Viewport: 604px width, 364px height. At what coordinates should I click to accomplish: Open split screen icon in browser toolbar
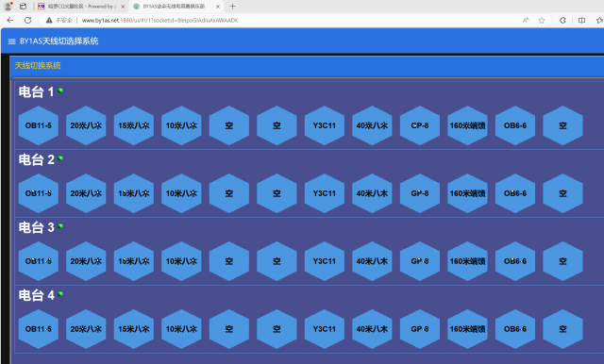click(581, 20)
